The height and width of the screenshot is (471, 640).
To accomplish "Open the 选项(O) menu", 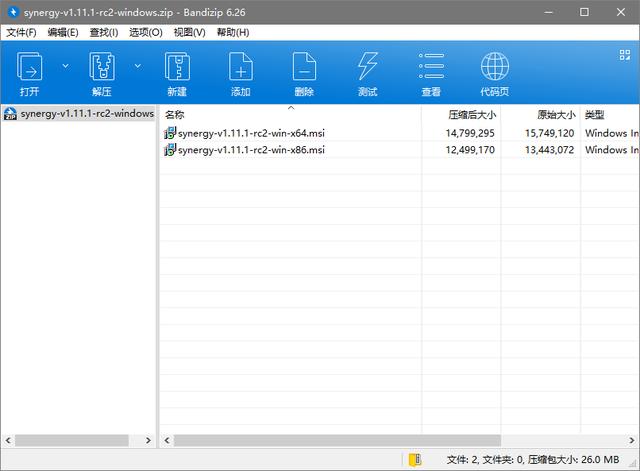I will click(146, 33).
